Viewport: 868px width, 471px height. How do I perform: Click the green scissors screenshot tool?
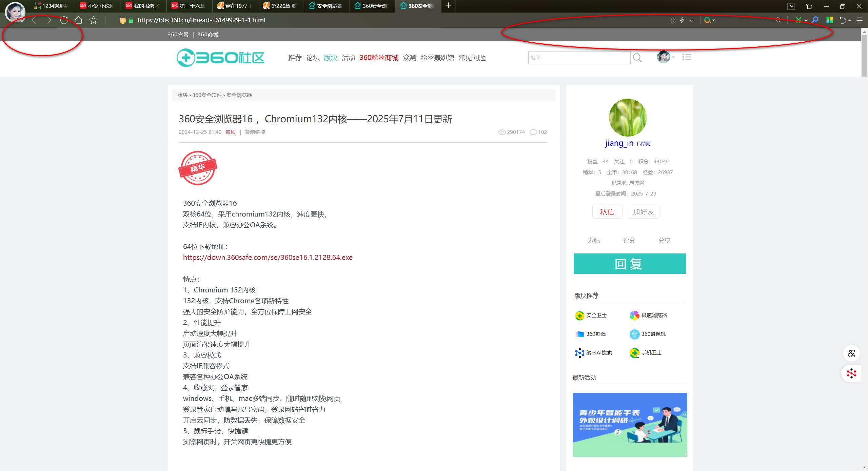point(798,20)
